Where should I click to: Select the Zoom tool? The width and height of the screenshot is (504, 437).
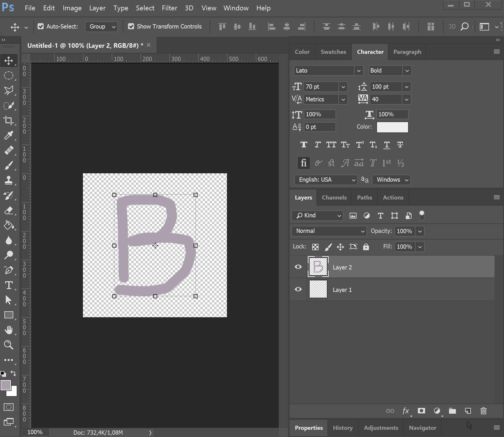click(9, 345)
